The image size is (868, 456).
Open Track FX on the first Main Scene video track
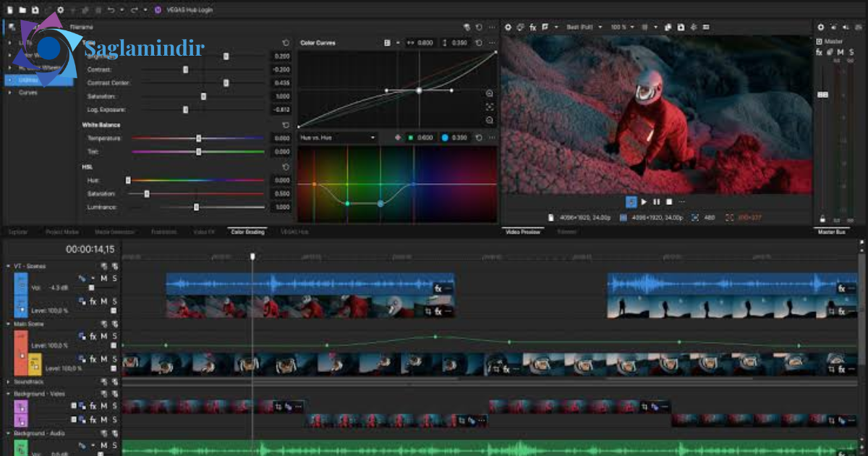click(93, 336)
